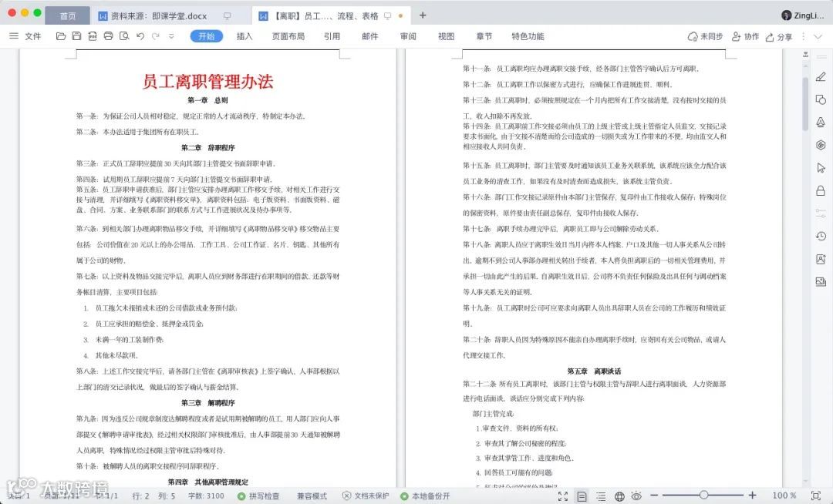Click 字数: 3100 word count
This screenshot has height=504, width=833.
point(206,496)
